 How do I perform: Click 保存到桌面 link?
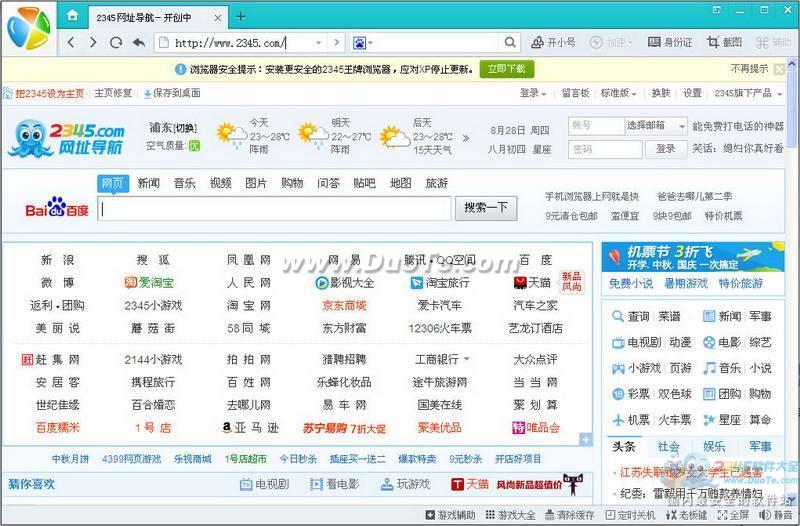(172, 93)
